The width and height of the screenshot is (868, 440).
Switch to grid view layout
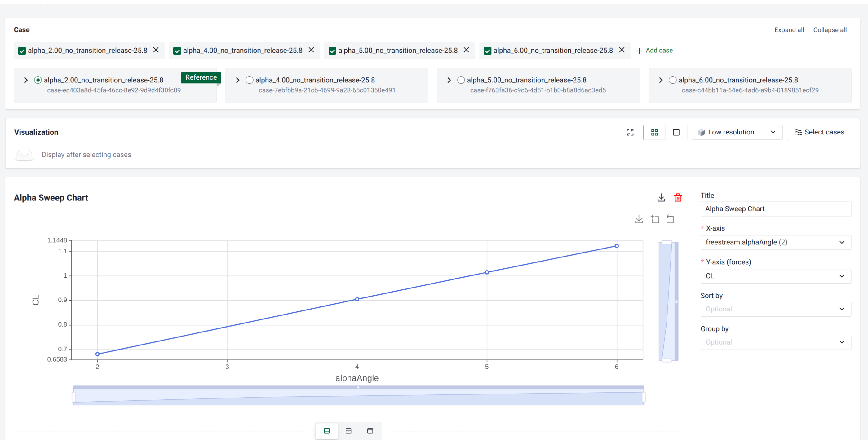[x=654, y=132]
